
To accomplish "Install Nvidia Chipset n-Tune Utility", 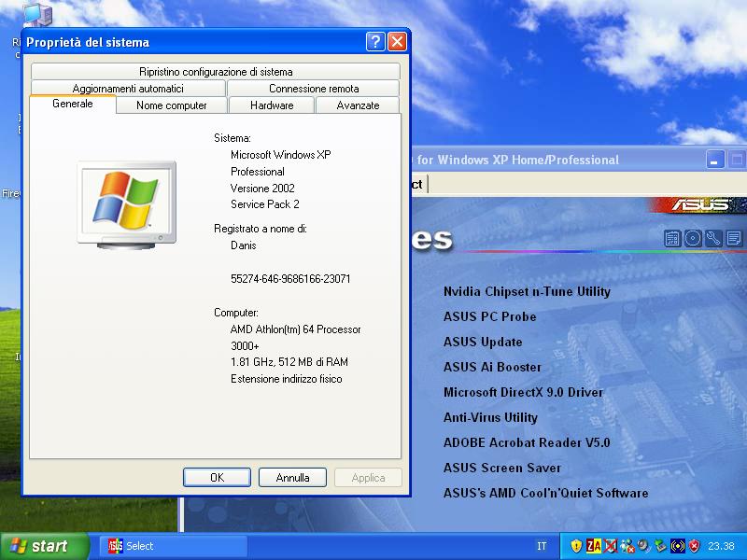I will 527,291.
